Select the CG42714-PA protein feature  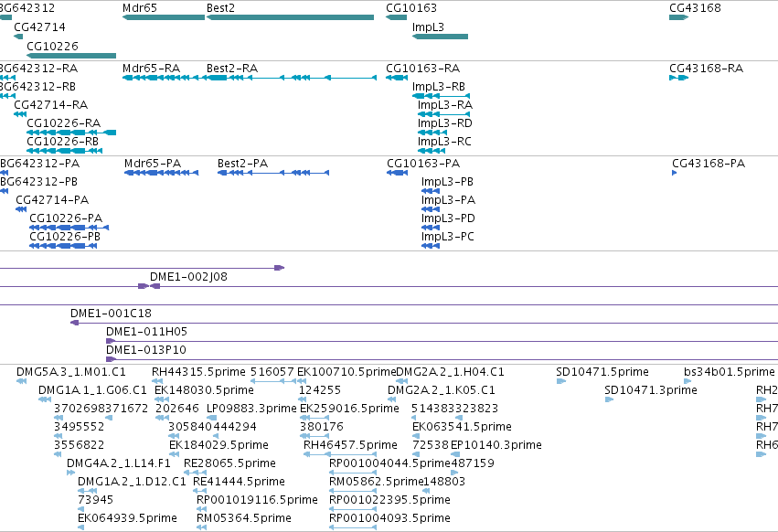(21, 209)
